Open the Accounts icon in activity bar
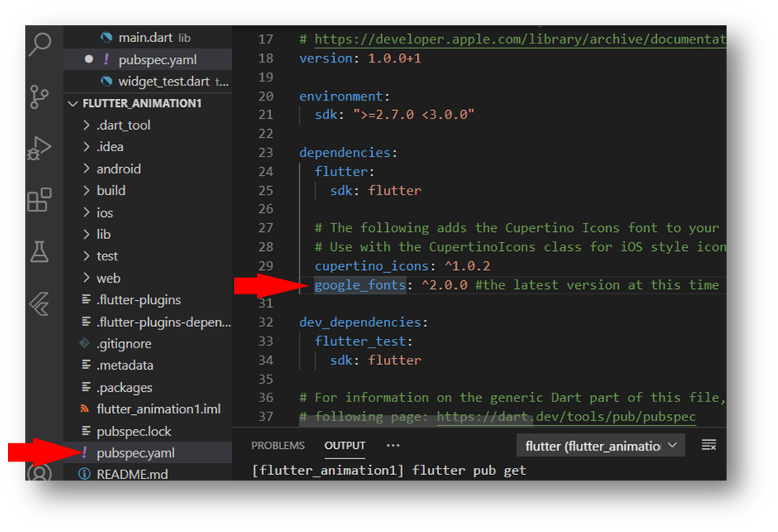Image resolution: width=778 pixels, height=532 pixels. 40,472
